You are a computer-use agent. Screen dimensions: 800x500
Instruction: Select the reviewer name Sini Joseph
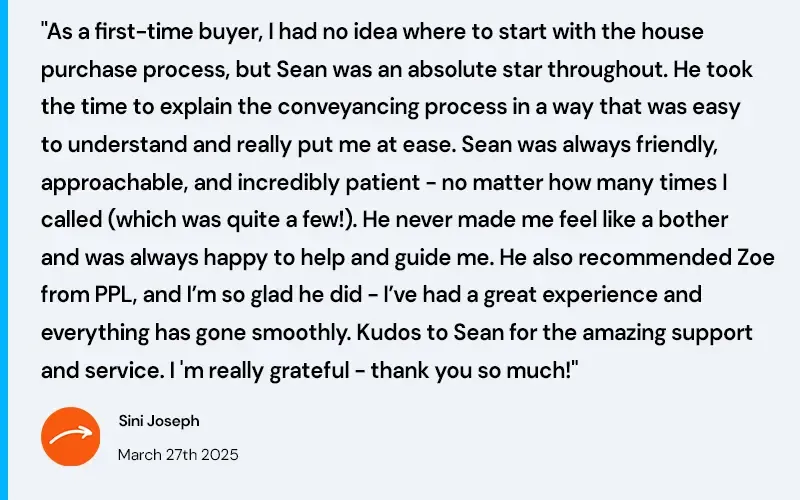158,422
